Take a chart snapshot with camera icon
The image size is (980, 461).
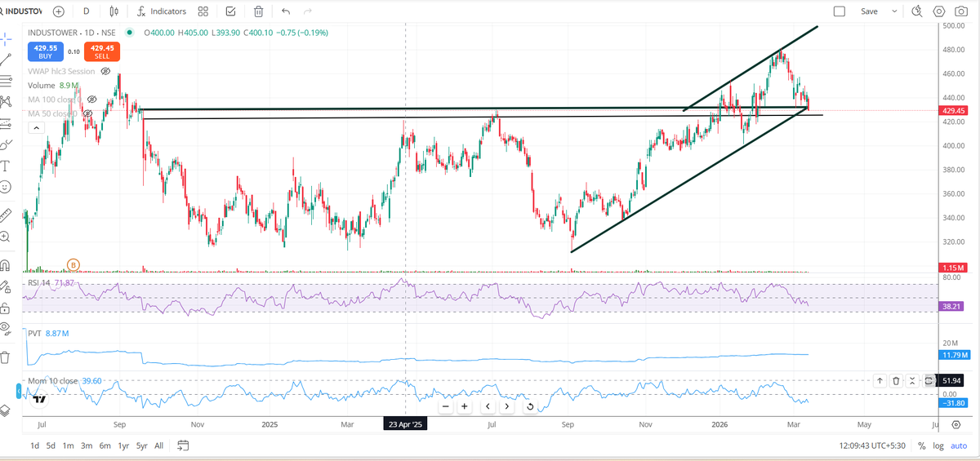961,11
